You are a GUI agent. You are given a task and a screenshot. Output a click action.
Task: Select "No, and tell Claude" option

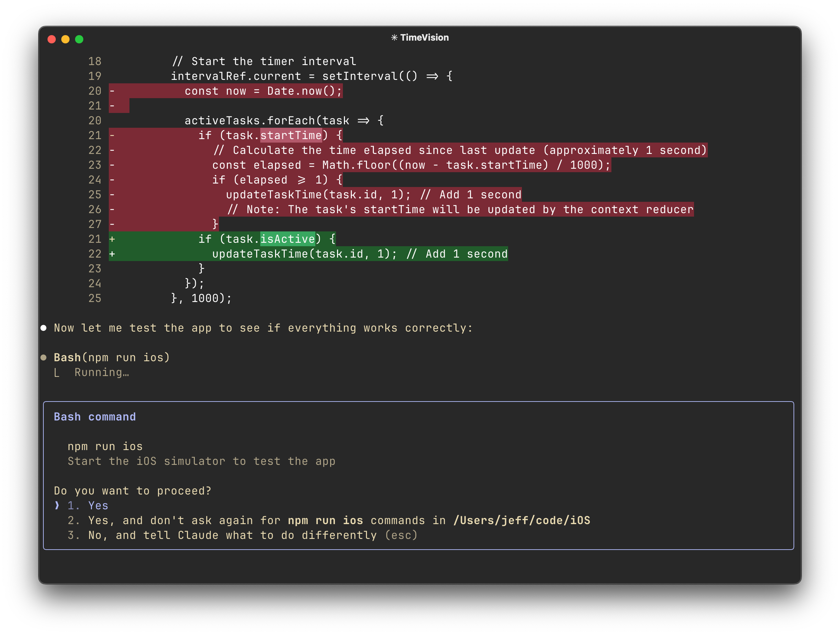(242, 535)
